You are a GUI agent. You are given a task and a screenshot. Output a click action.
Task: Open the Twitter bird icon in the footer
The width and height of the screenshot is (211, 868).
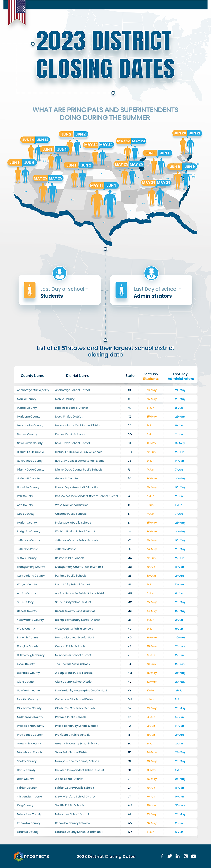[x=170, y=856]
